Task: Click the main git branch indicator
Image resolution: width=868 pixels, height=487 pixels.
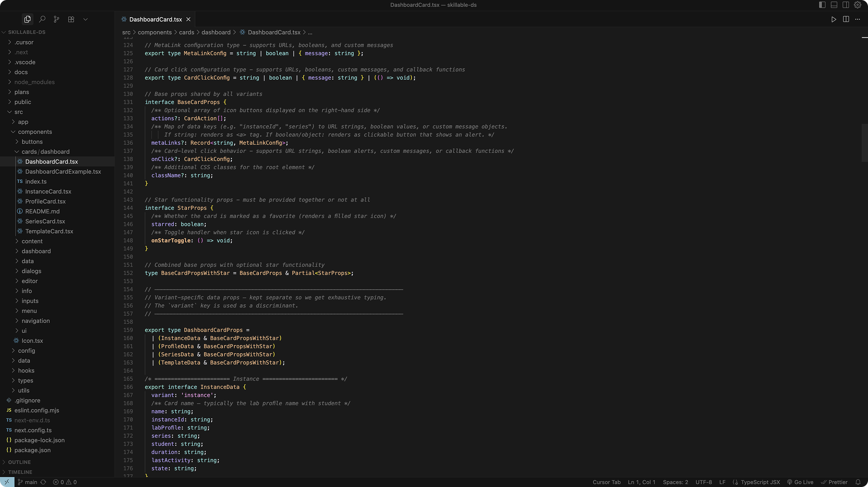Action: point(27,482)
